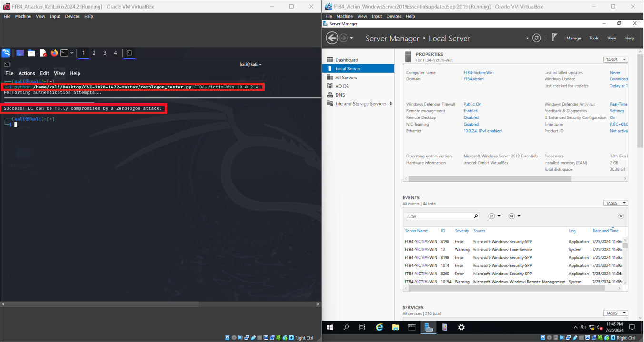644x342 pixels.
Task: Launch the text editor icon in Kali panel
Action: pos(43,53)
